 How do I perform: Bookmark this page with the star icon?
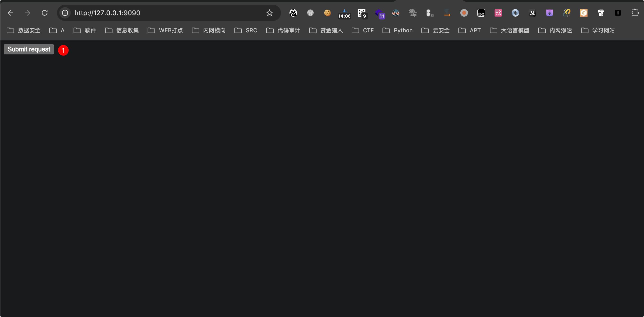pyautogui.click(x=269, y=13)
